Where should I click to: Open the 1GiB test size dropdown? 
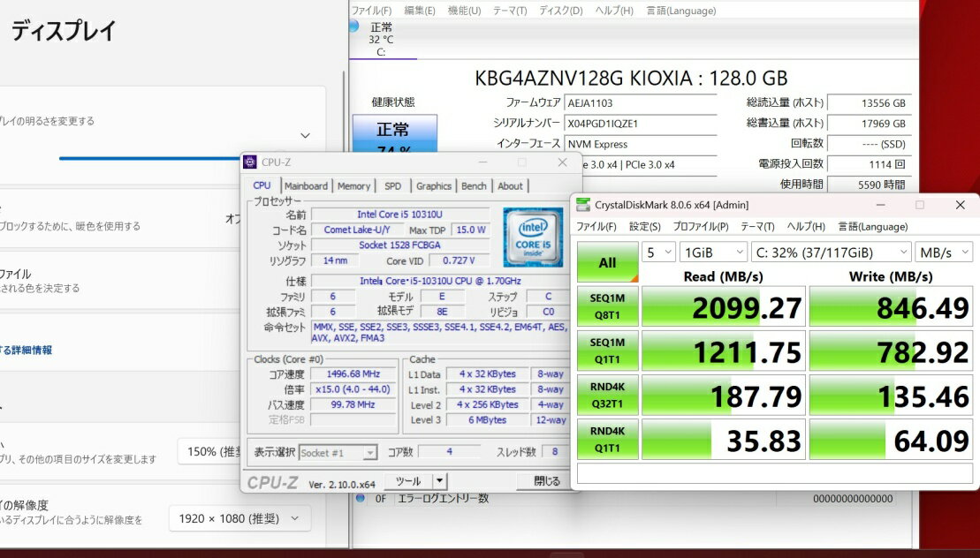tap(713, 253)
